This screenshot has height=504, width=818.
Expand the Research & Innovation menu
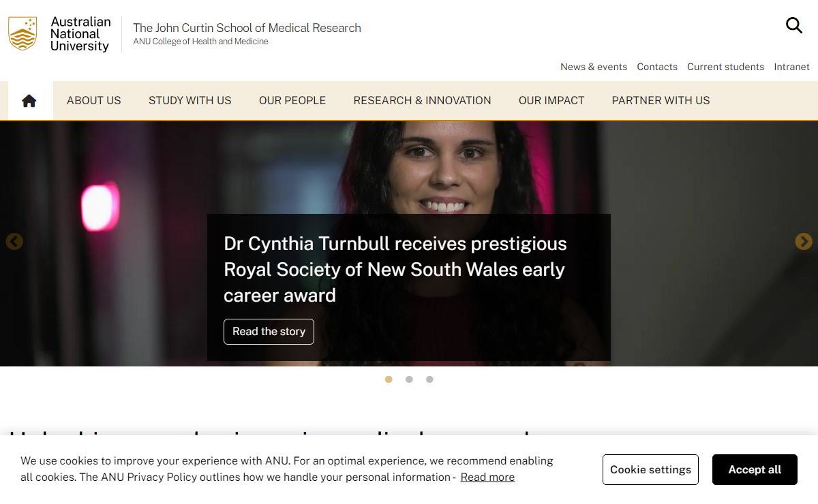(422, 101)
